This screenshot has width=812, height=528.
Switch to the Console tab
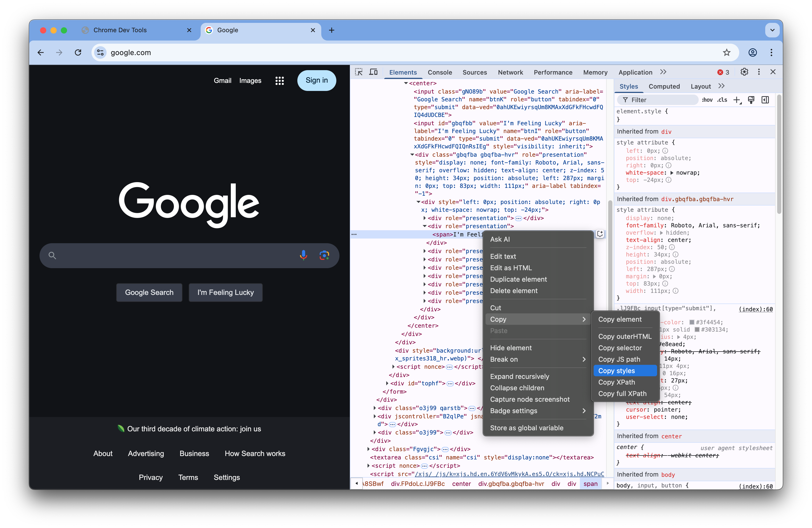(x=440, y=72)
